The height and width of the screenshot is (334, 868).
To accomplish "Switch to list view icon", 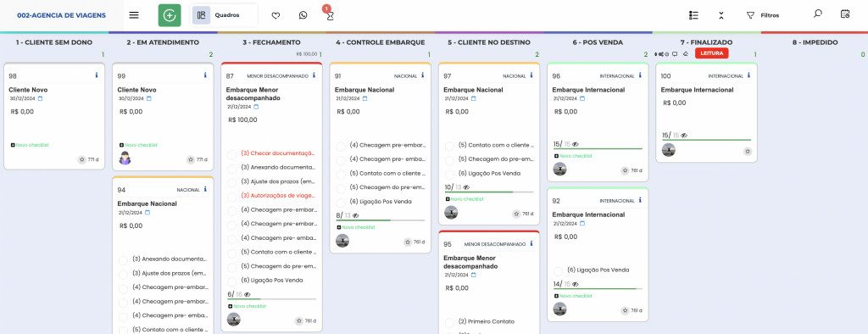I will (693, 15).
